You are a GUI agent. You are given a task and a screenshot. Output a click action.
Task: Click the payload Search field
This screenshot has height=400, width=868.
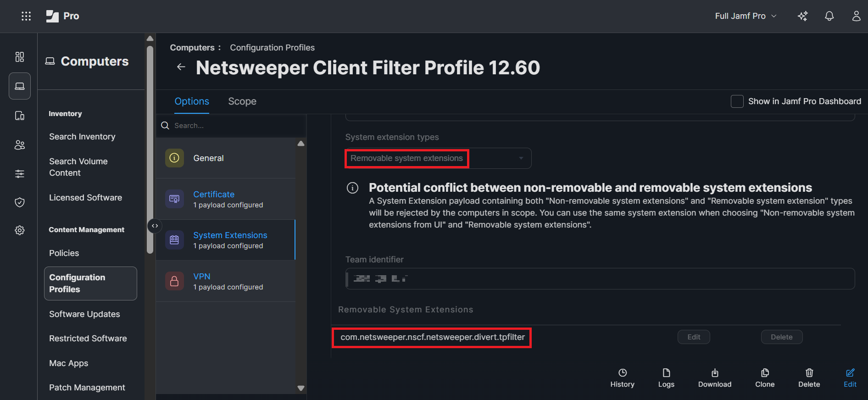point(231,125)
